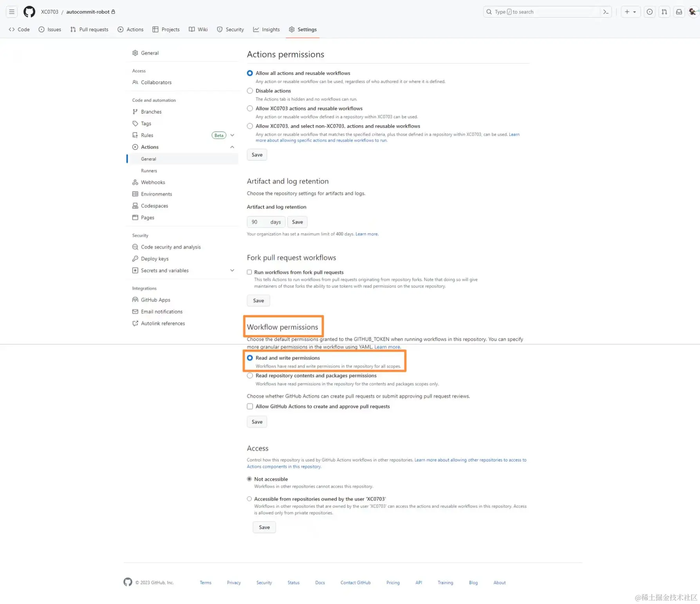Check Run workflows from fork pull requests
Screen dimensions: 700x604
pyautogui.click(x=249, y=272)
